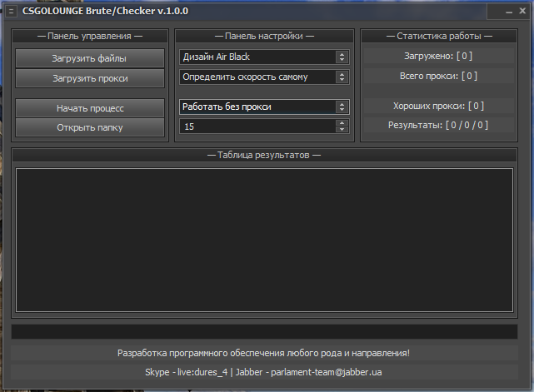The width and height of the screenshot is (534, 392).
Task: Expand the Определить скорость самому combo box
Action: click(342, 77)
